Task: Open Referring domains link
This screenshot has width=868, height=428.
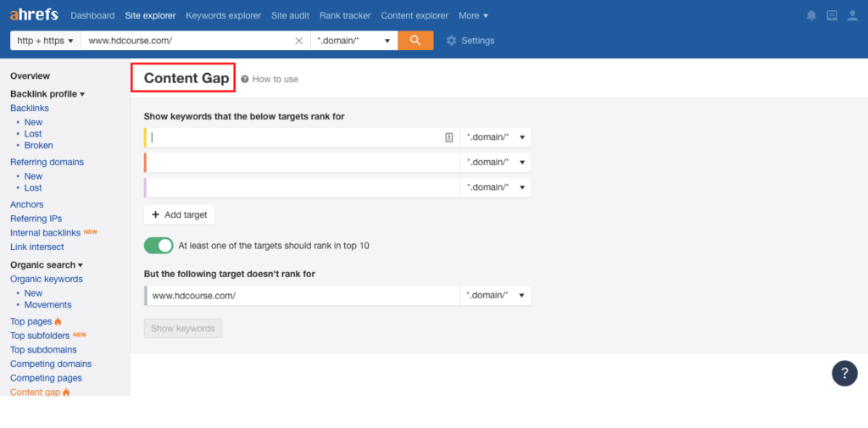Action: 47,162
